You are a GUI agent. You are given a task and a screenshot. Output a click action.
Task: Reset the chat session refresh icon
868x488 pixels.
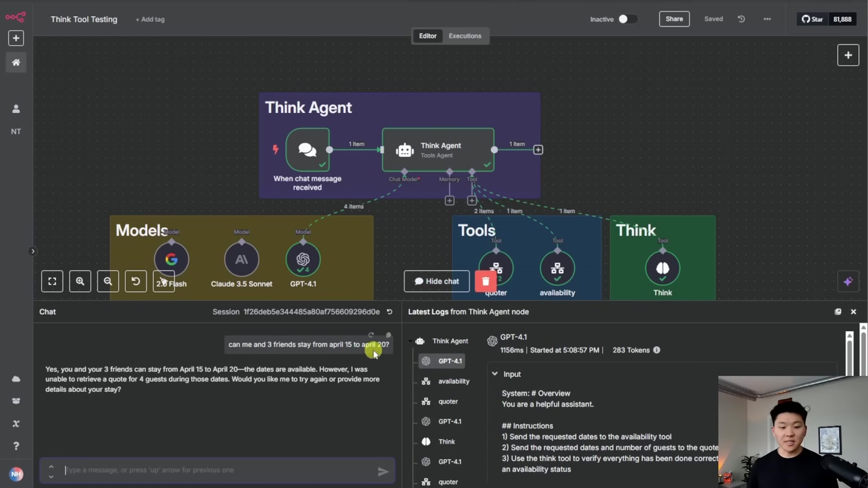pos(389,312)
